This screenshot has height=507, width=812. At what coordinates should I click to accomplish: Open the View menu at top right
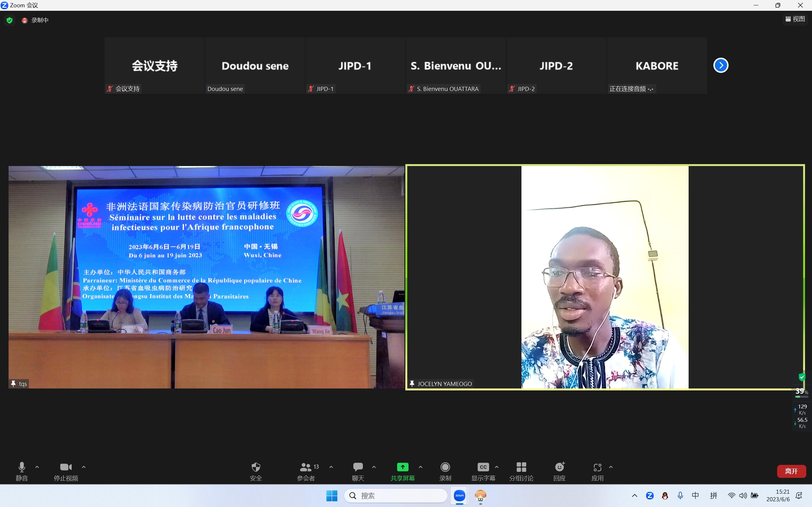tap(795, 19)
